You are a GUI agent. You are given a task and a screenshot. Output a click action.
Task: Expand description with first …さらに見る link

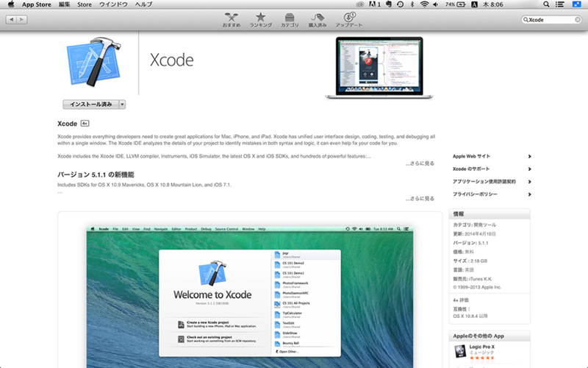coord(420,163)
